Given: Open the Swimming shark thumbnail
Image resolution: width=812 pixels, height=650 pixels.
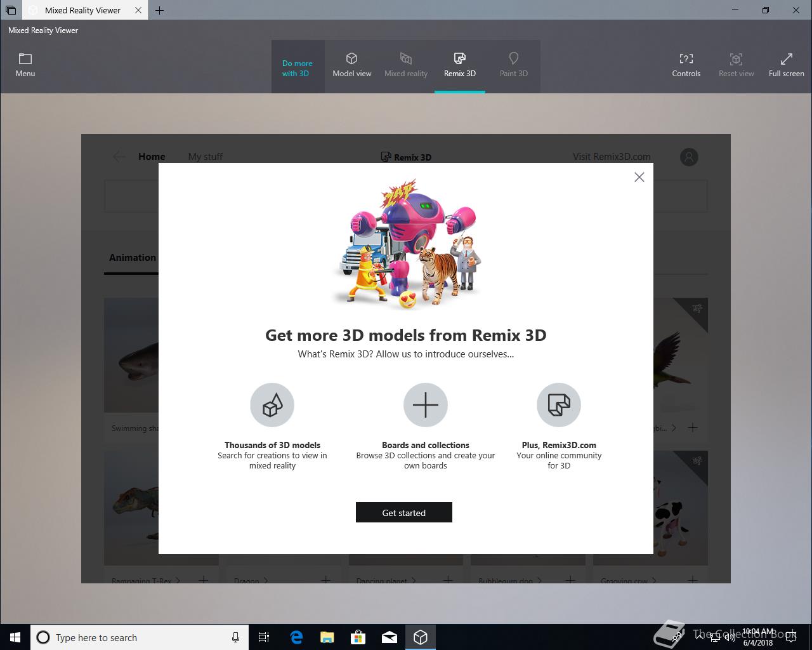Looking at the screenshot, I should click(131, 355).
